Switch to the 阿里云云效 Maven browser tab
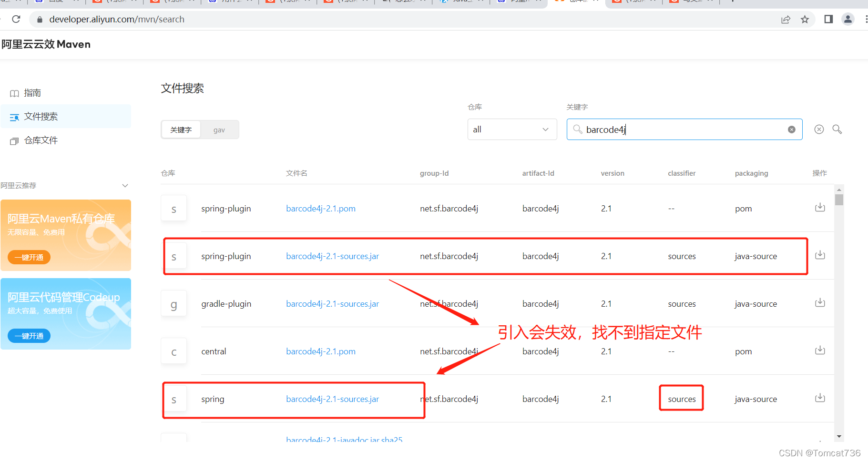Screen dimensions: 868x461 pos(577,2)
